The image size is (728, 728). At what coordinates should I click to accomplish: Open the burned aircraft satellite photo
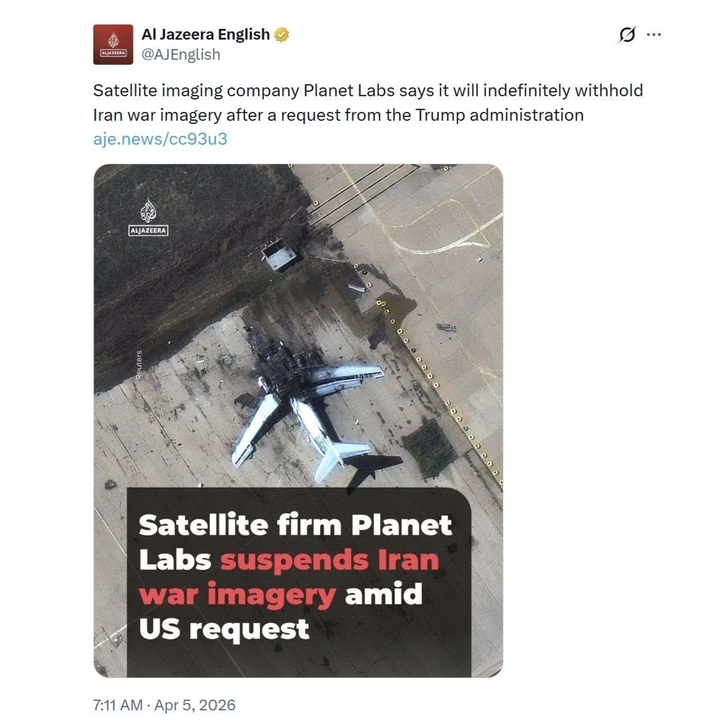point(298,420)
